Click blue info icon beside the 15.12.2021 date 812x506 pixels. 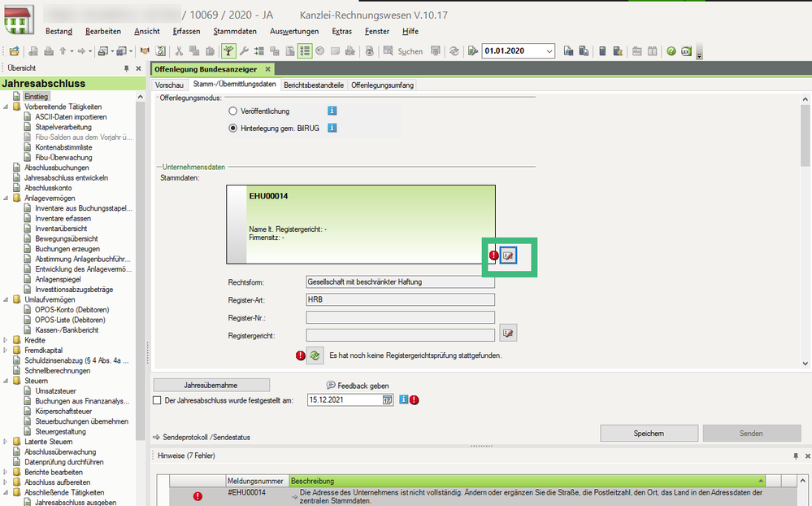pyautogui.click(x=403, y=399)
